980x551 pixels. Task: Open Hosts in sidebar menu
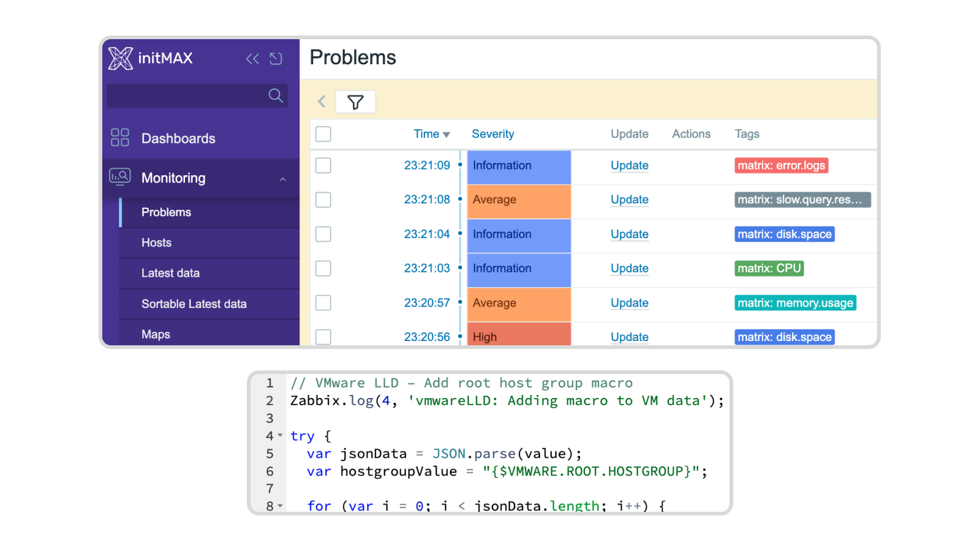click(x=156, y=242)
